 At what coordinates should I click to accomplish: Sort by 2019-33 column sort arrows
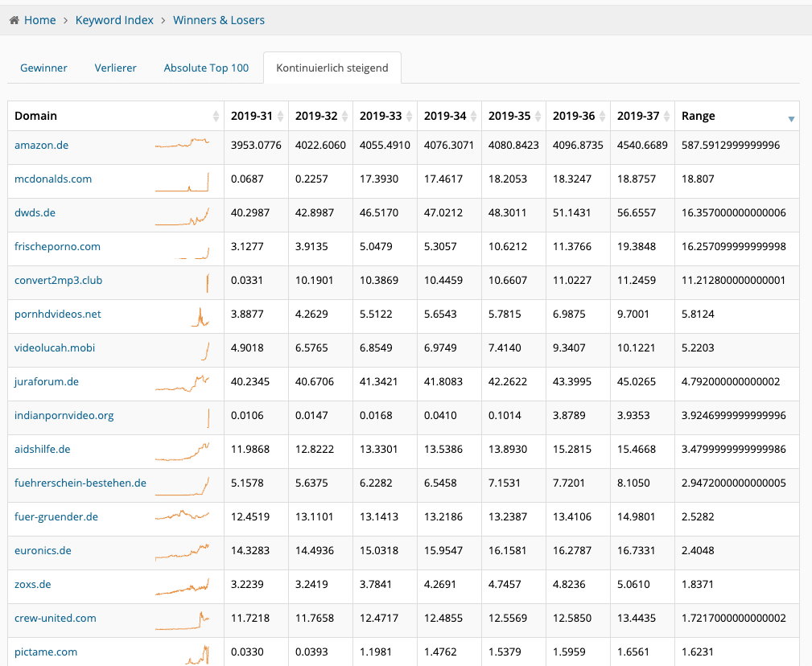409,116
